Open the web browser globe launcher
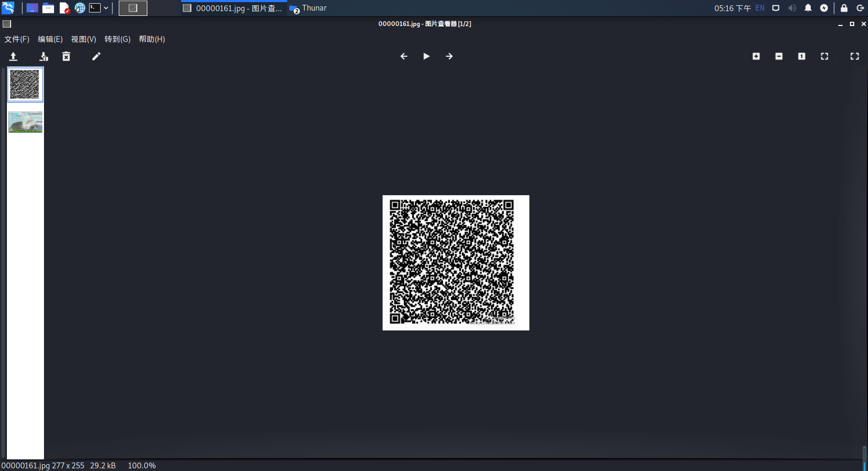868x471 pixels. coord(80,8)
